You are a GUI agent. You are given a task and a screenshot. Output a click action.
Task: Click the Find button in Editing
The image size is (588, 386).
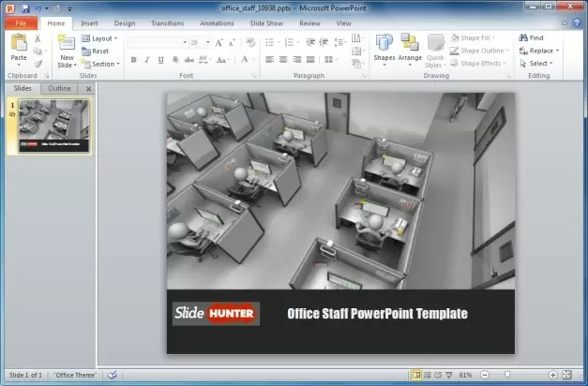click(531, 38)
